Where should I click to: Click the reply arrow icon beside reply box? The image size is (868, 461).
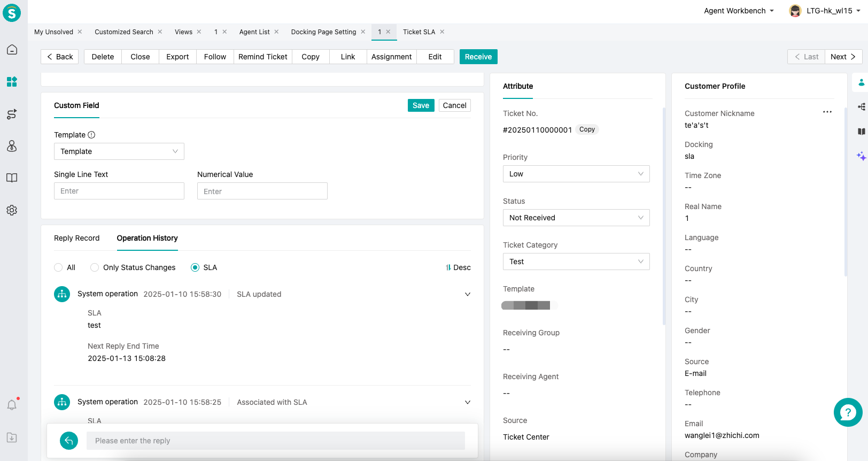pos(69,441)
